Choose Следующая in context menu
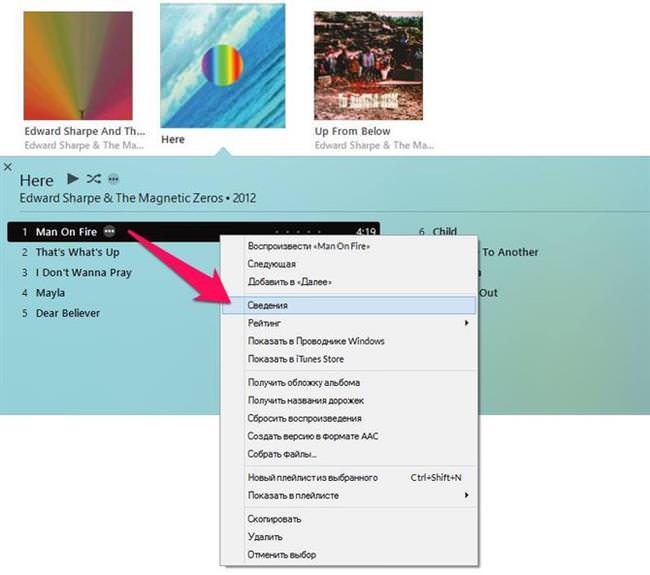Viewport: 650px width, 575px height. click(x=349, y=264)
